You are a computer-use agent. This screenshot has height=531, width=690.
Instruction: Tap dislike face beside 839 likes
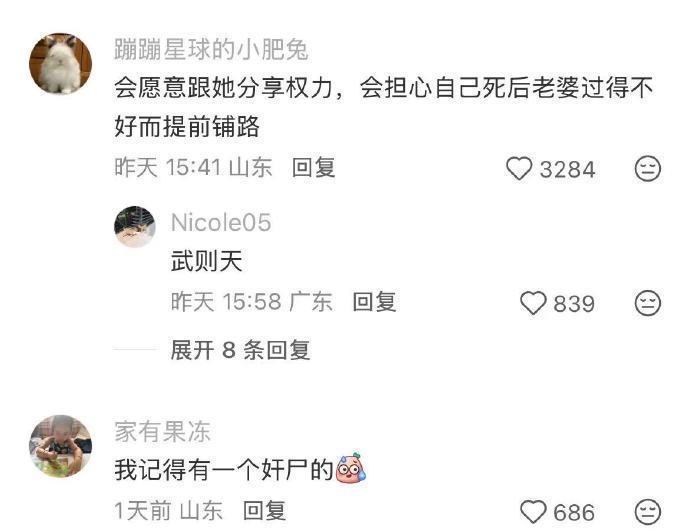point(648,303)
